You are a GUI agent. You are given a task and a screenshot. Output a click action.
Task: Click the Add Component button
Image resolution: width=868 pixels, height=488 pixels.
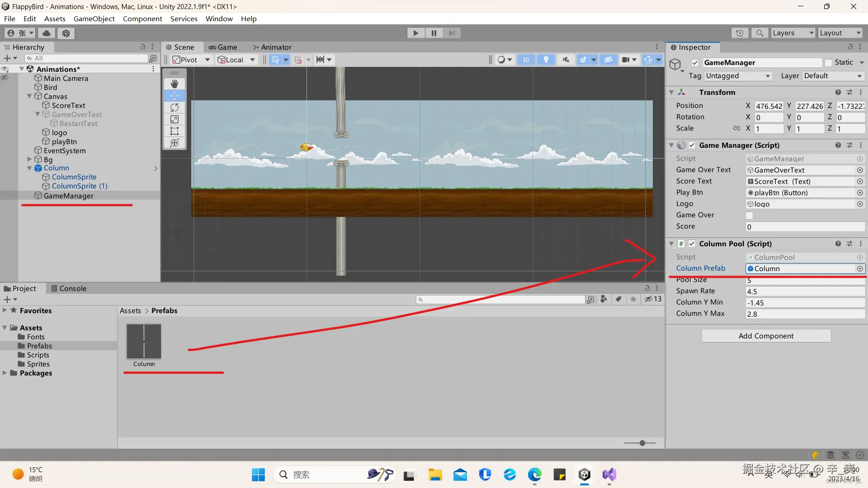pyautogui.click(x=766, y=336)
